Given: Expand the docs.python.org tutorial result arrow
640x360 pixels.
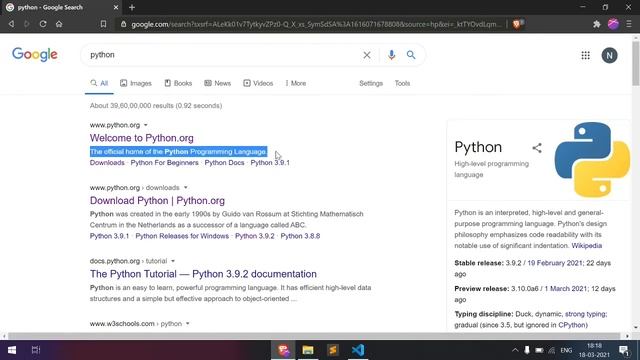Looking at the screenshot, I should (173, 261).
